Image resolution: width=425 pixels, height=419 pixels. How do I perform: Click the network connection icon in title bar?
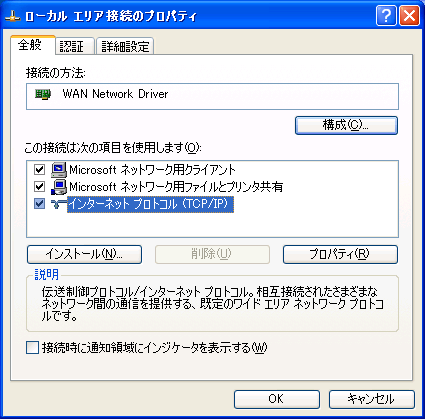pyautogui.click(x=13, y=16)
